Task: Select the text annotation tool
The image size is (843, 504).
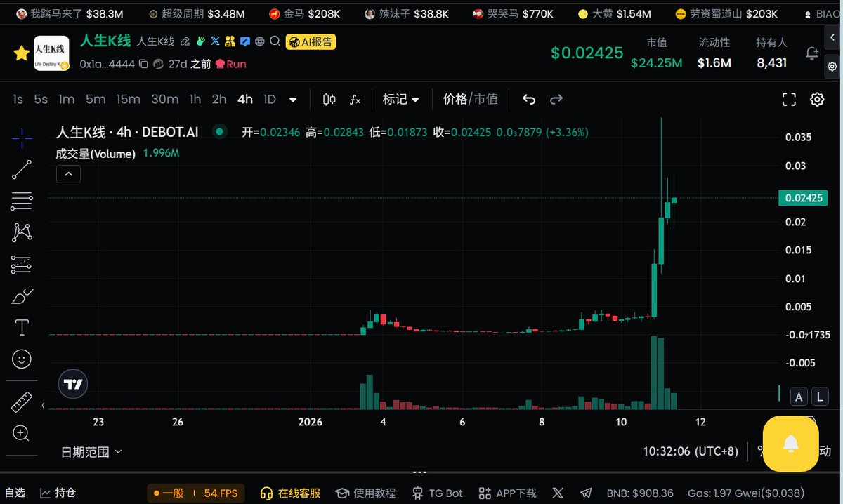Action: point(21,326)
